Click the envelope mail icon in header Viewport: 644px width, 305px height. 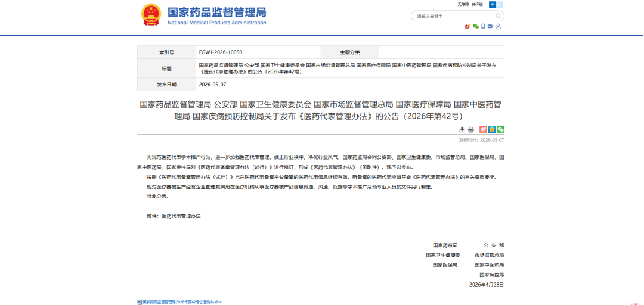pyautogui.click(x=490, y=26)
